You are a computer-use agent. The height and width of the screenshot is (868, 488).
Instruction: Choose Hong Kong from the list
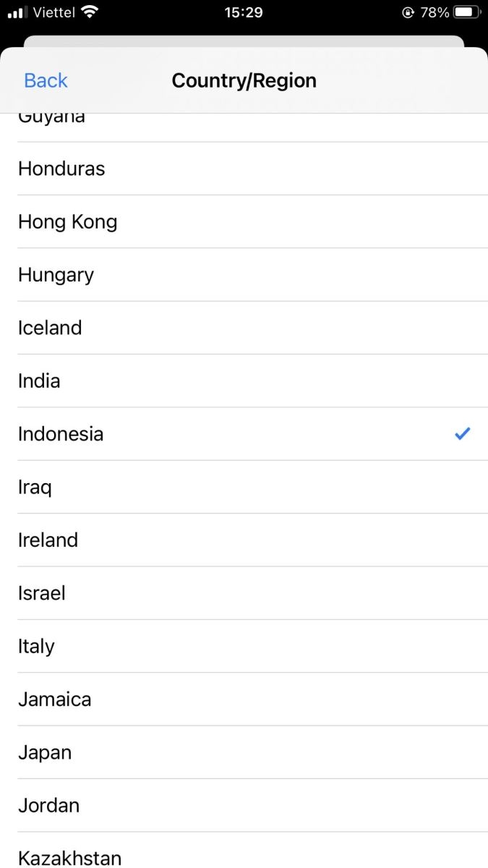click(x=244, y=221)
